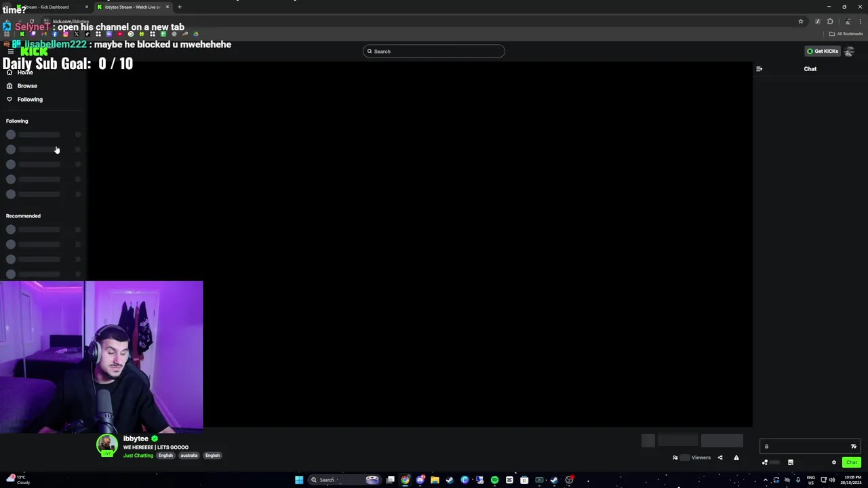This screenshot has height=488, width=868.
Task: Open Spotify from the taskbar
Action: coord(494,480)
